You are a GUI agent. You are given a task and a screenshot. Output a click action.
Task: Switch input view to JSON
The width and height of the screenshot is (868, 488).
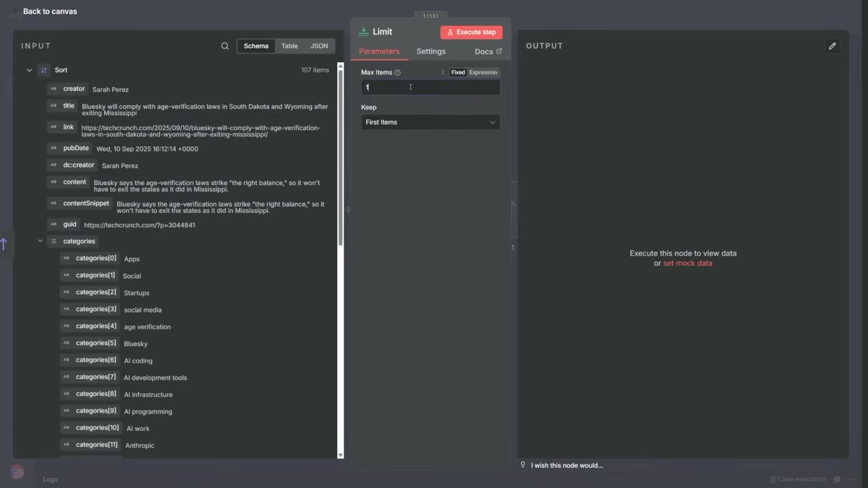(319, 46)
